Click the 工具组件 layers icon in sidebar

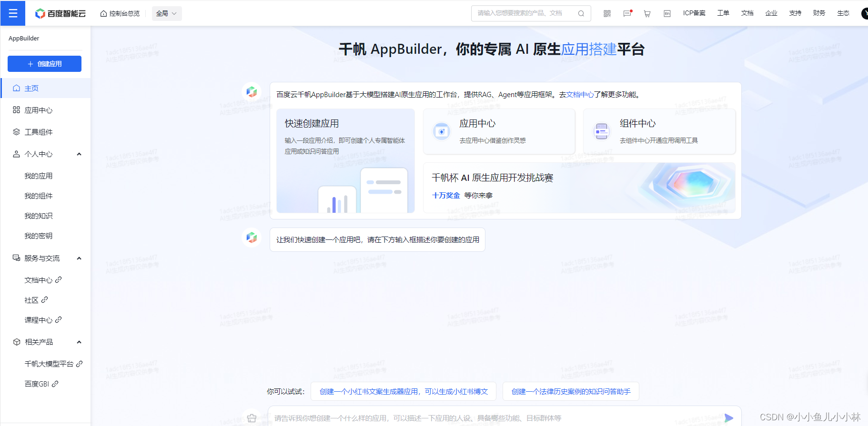coord(16,132)
